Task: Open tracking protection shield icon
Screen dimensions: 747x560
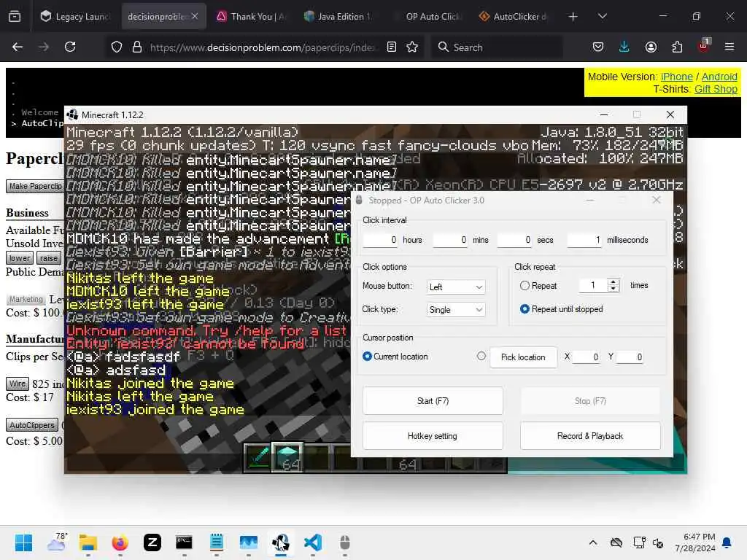Action: 117,47
